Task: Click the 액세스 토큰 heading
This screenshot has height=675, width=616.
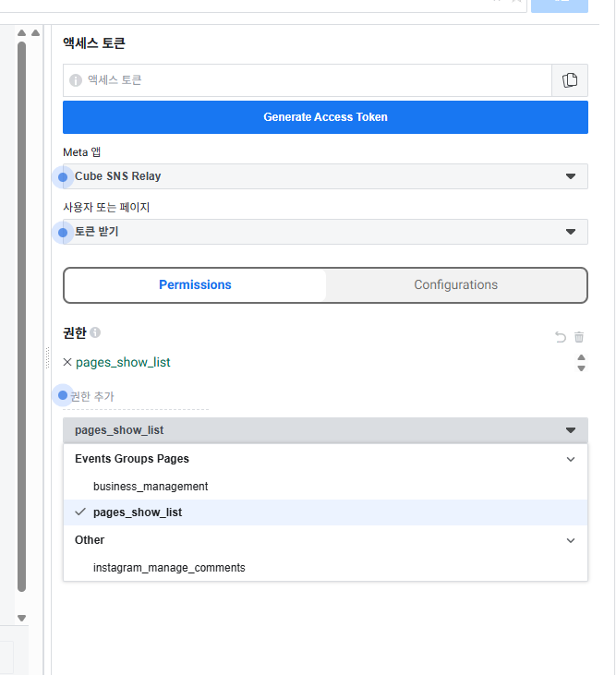Action: (x=94, y=43)
